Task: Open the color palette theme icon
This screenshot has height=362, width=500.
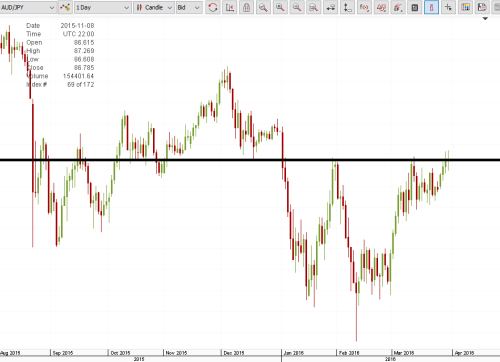Action: [465, 7]
